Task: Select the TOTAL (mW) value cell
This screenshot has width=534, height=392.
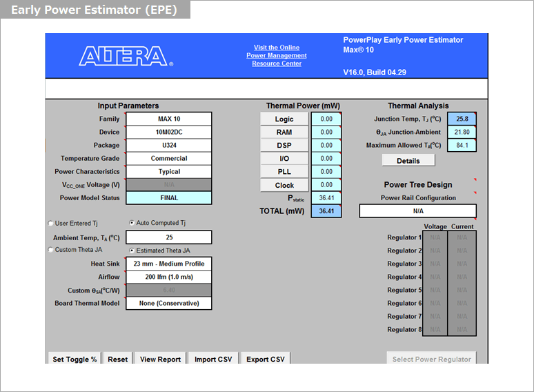Action: [x=326, y=210]
